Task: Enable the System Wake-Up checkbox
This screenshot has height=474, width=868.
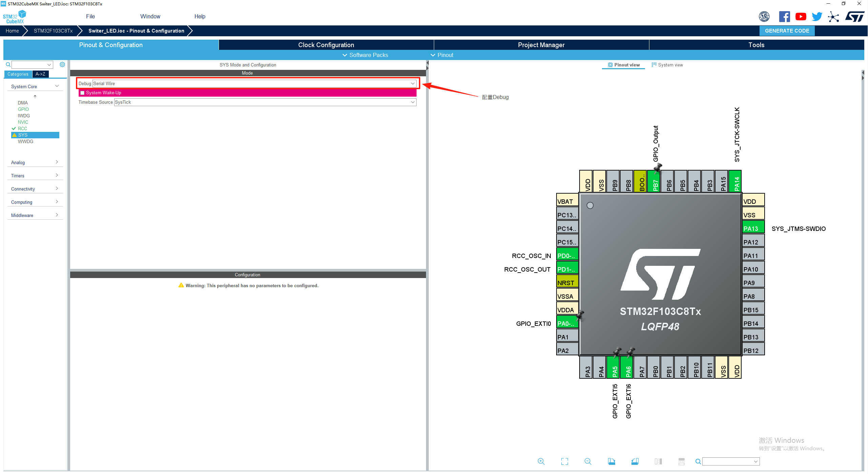Action: tap(82, 93)
